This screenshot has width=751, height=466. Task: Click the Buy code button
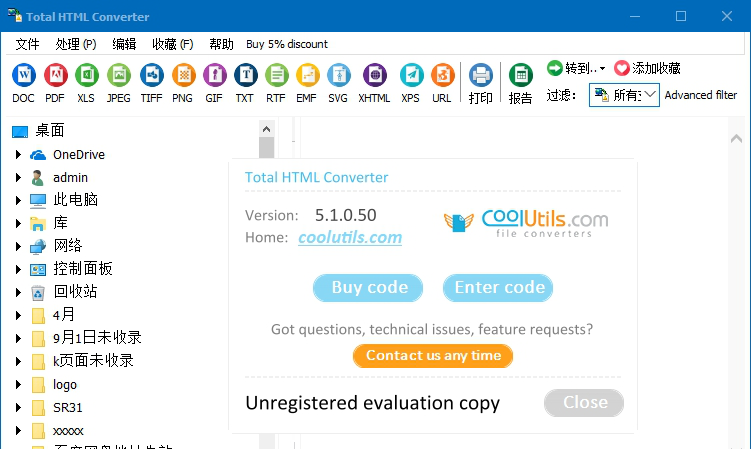pyautogui.click(x=368, y=288)
